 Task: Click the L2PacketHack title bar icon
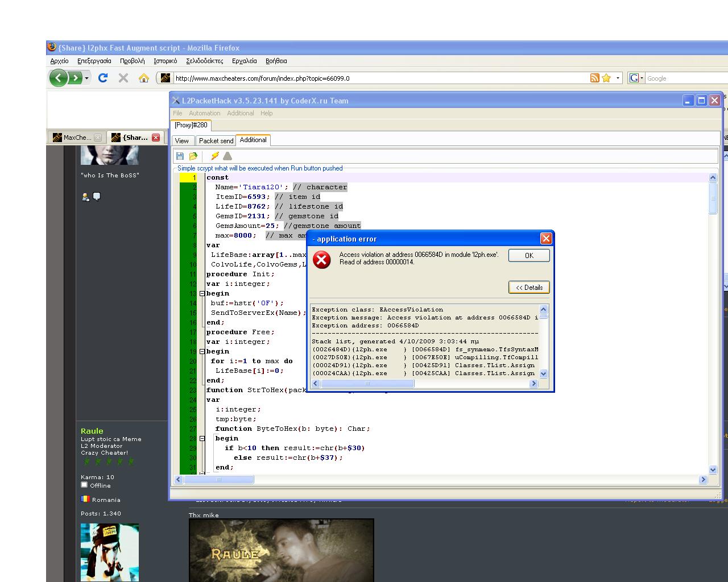tap(176, 101)
